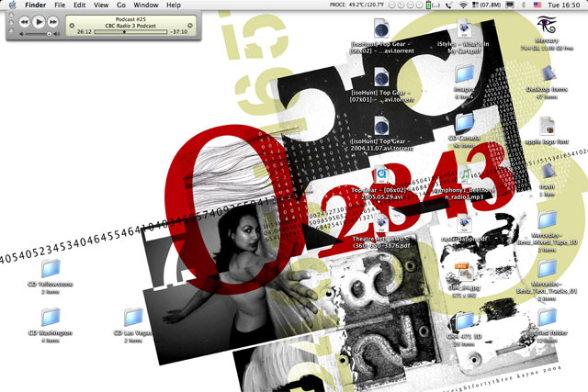The image size is (588, 392).
Task: Select the trash folder on desktop
Action: tap(548, 172)
